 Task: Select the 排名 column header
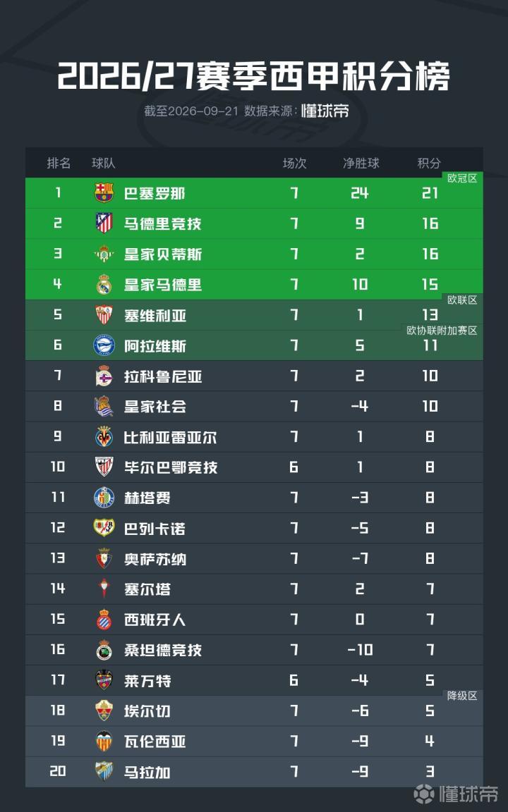pyautogui.click(x=59, y=163)
